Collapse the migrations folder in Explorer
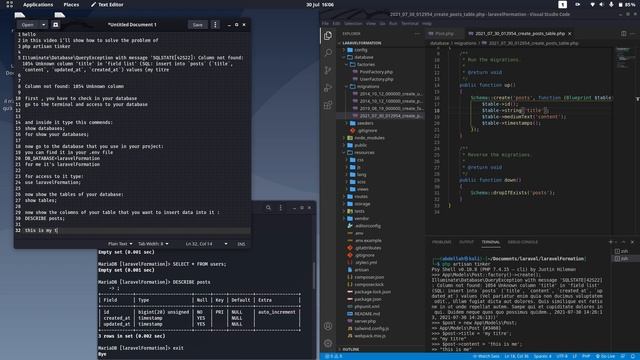The width and height of the screenshot is (640, 360). tap(380, 87)
